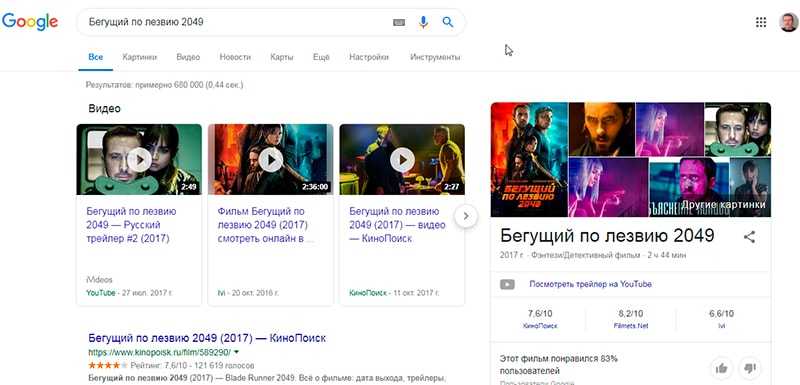Switch to the Новости tab

(x=235, y=57)
